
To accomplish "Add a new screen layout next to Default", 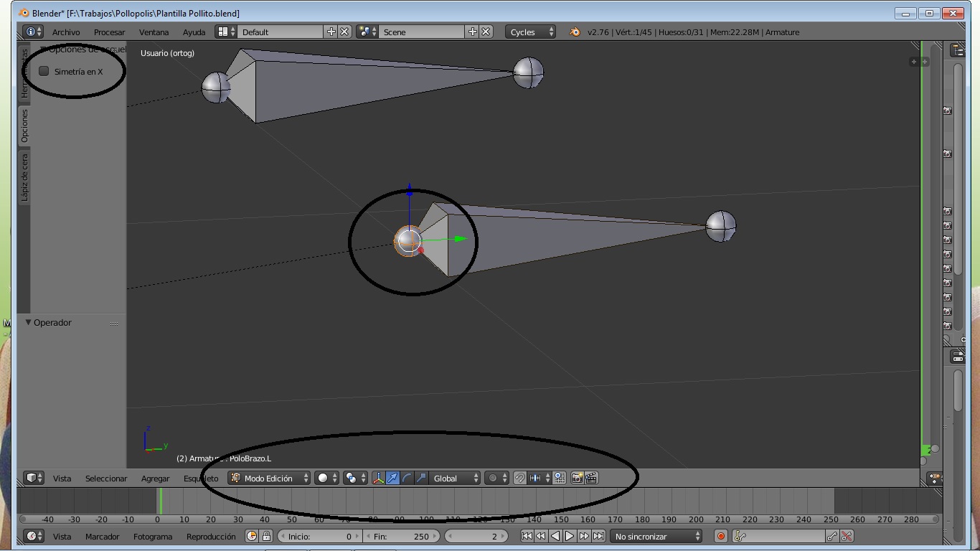I will point(331,32).
